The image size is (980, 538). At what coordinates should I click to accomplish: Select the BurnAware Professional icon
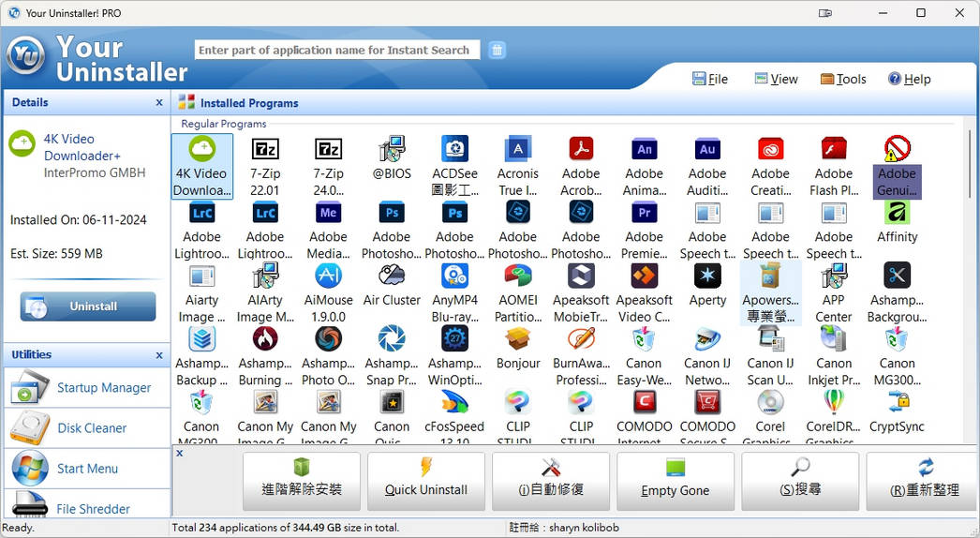[581, 338]
